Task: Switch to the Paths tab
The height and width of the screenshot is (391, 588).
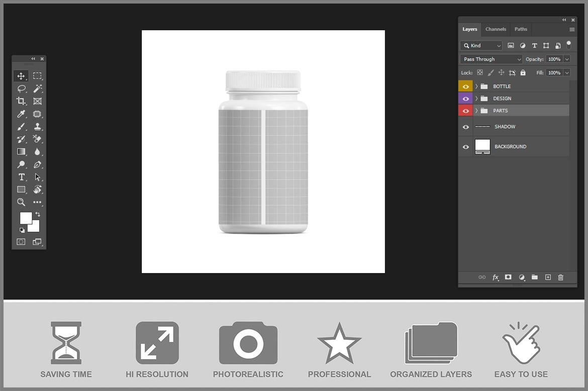Action: pos(521,29)
